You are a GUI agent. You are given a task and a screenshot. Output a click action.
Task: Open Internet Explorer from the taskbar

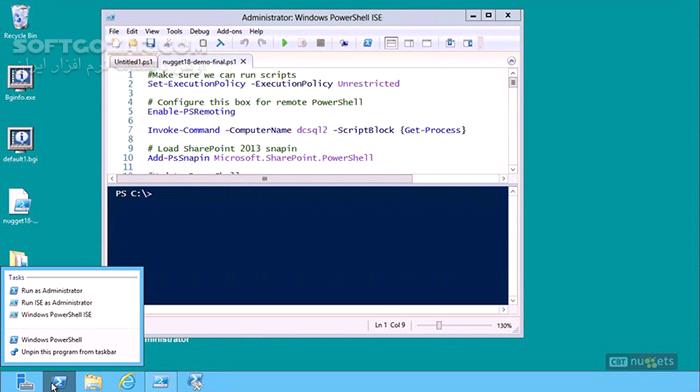click(127, 382)
